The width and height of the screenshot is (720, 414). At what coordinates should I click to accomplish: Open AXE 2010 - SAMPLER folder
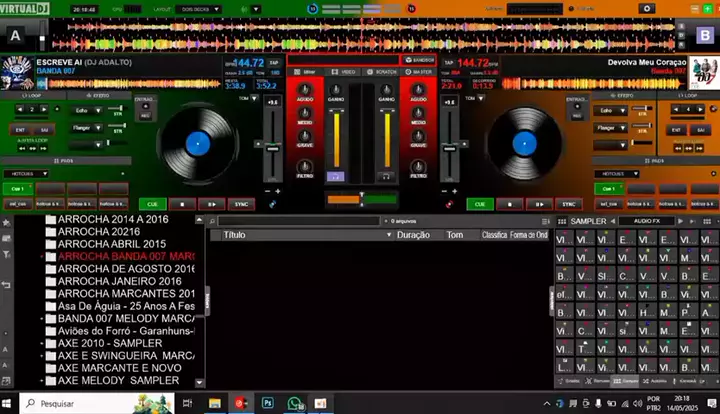click(x=110, y=343)
